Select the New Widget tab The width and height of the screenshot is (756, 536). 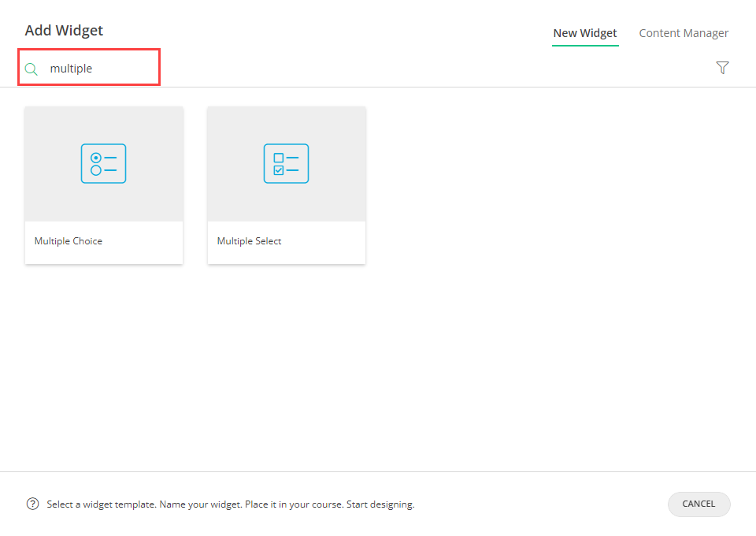click(585, 33)
